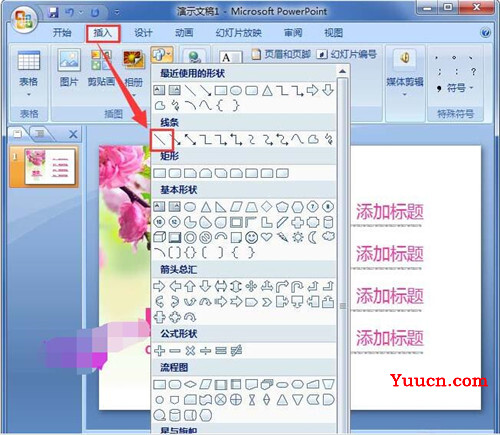Choose the heart shape in 基本形状

pyautogui.click(x=266, y=237)
